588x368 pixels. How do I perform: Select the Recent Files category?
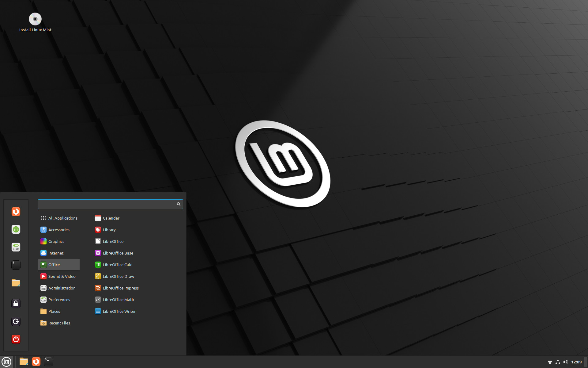pyautogui.click(x=60, y=323)
